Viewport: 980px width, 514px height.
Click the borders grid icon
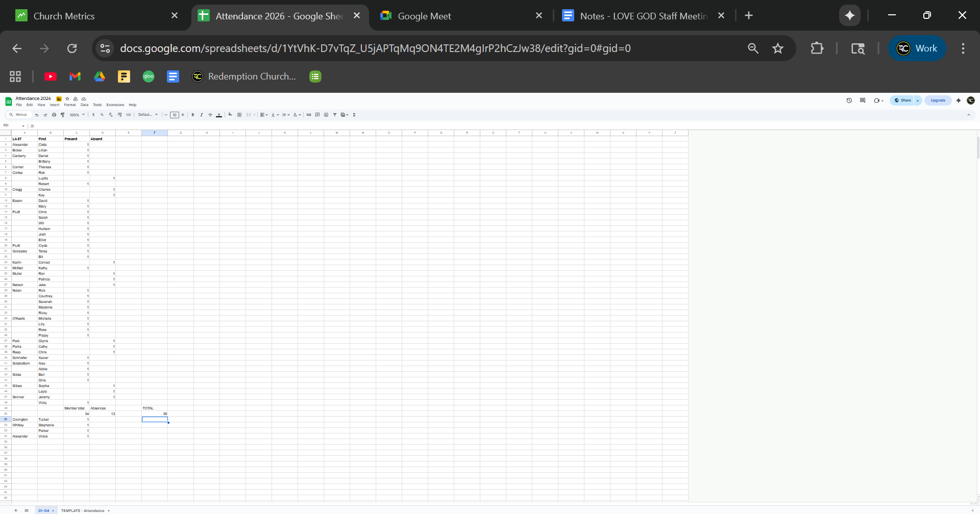pyautogui.click(x=239, y=115)
